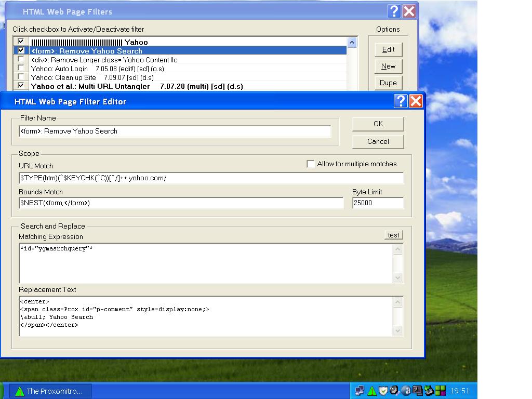Click the network computers tray icon

pos(360,391)
